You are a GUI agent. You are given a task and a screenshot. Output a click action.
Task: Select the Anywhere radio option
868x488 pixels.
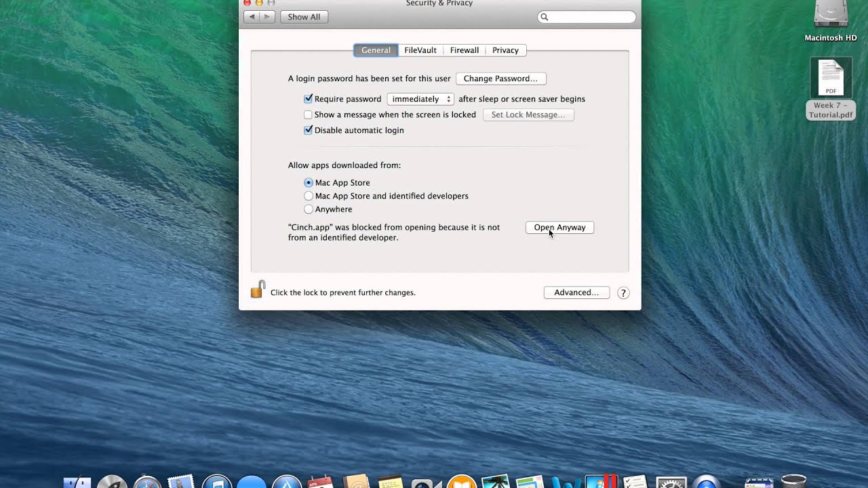(309, 209)
